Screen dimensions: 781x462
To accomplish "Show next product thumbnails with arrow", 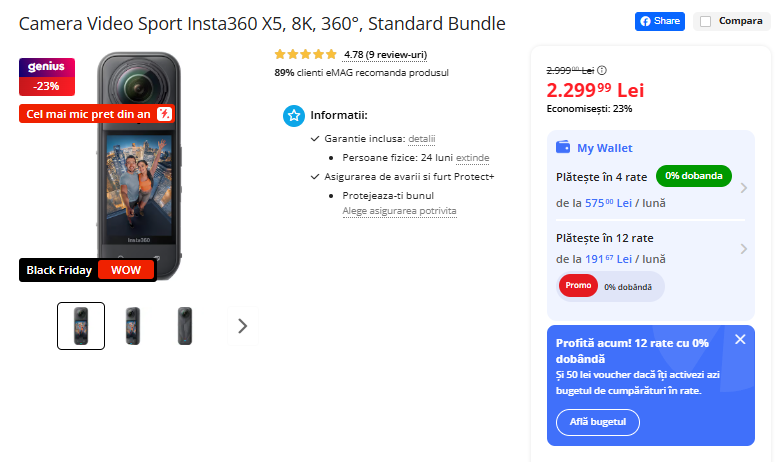I will (242, 325).
